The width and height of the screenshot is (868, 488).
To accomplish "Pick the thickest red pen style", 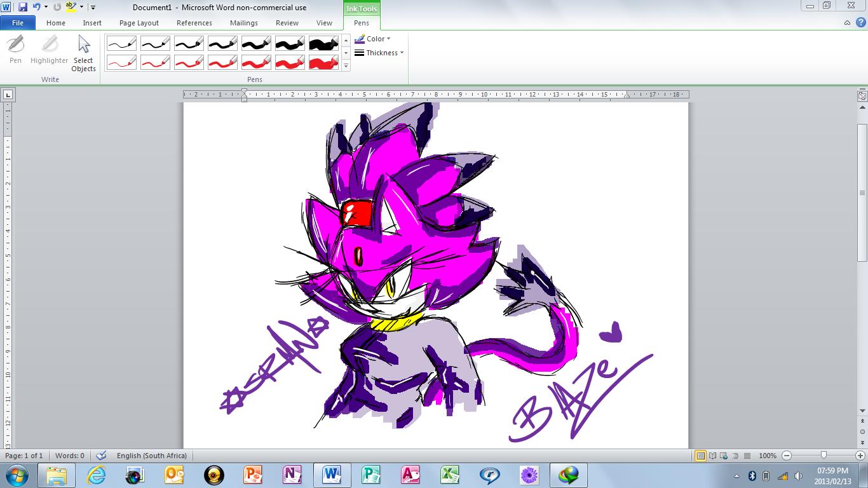I will 323,62.
